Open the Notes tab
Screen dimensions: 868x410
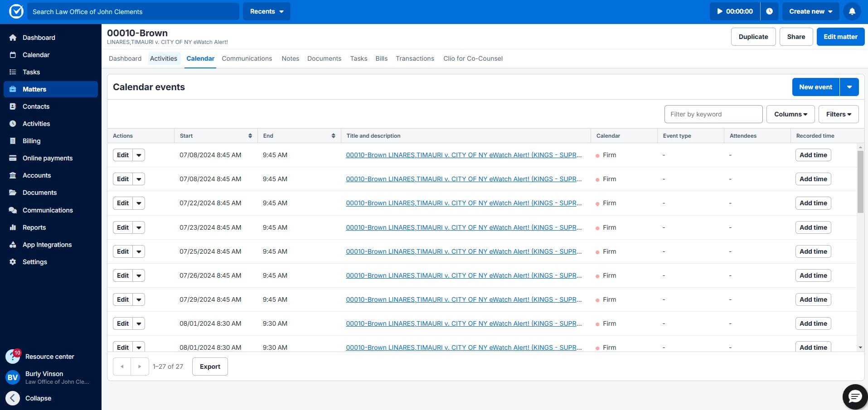[x=291, y=58]
